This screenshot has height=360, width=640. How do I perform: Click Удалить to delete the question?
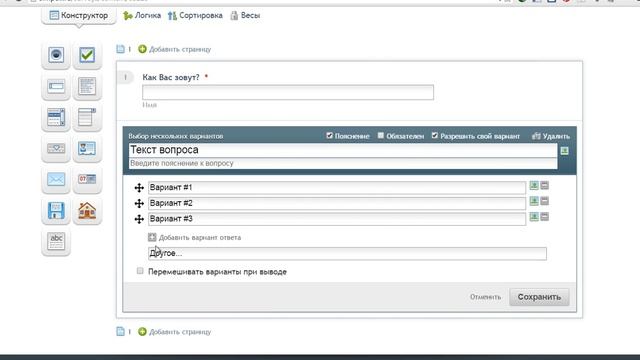pos(551,136)
